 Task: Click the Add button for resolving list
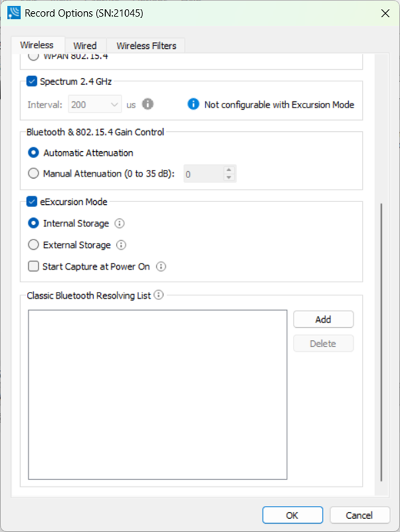[323, 319]
